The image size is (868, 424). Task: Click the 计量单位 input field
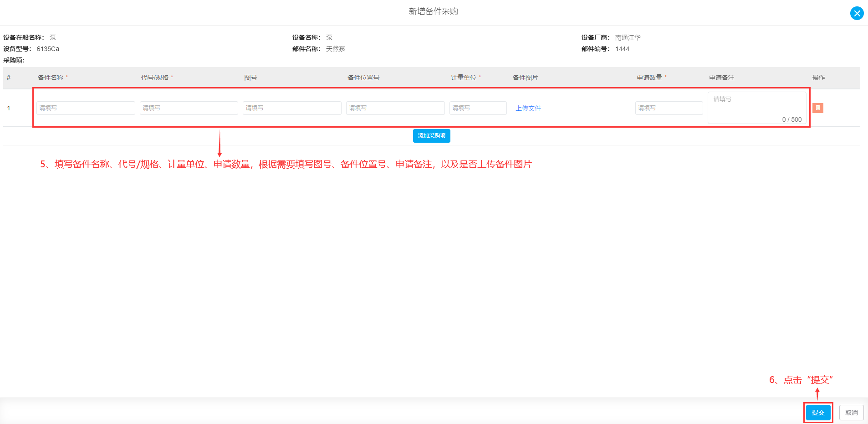point(478,108)
